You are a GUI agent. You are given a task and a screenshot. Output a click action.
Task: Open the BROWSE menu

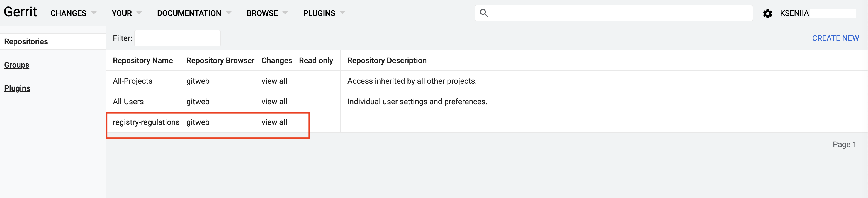262,13
